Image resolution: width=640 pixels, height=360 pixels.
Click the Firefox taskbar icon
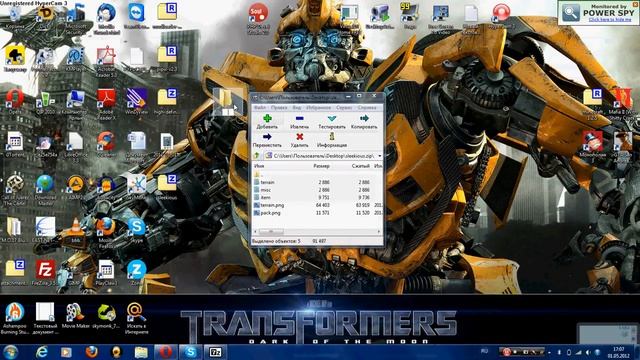tap(91, 352)
